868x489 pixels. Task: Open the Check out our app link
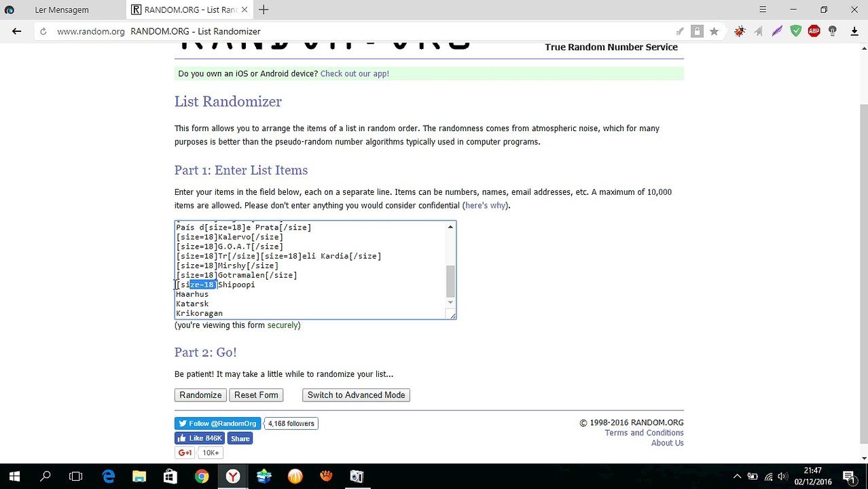click(355, 73)
